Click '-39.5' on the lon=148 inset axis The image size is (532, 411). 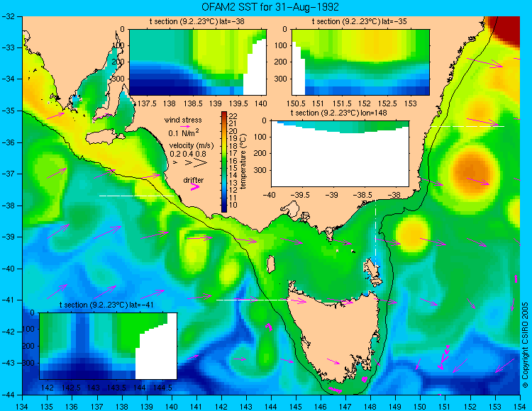click(301, 195)
